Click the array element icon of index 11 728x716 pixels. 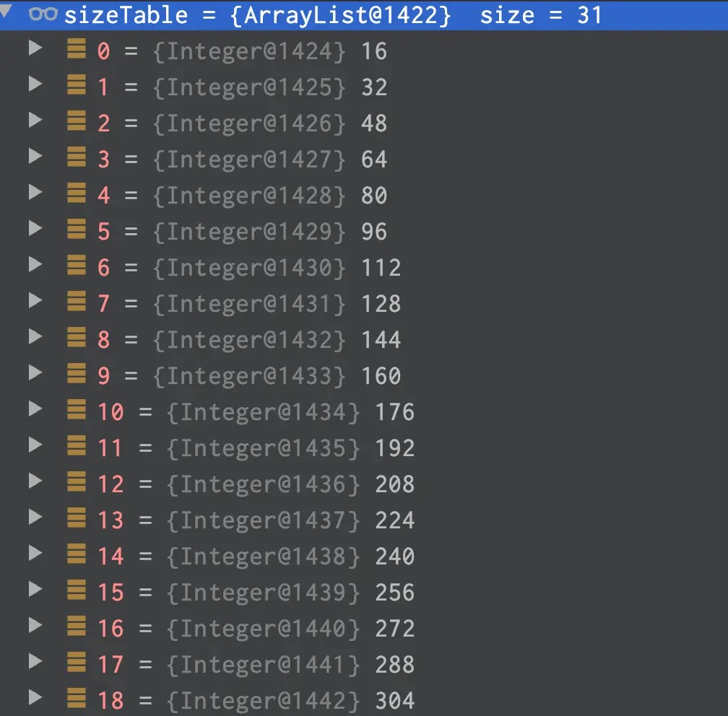click(x=77, y=446)
